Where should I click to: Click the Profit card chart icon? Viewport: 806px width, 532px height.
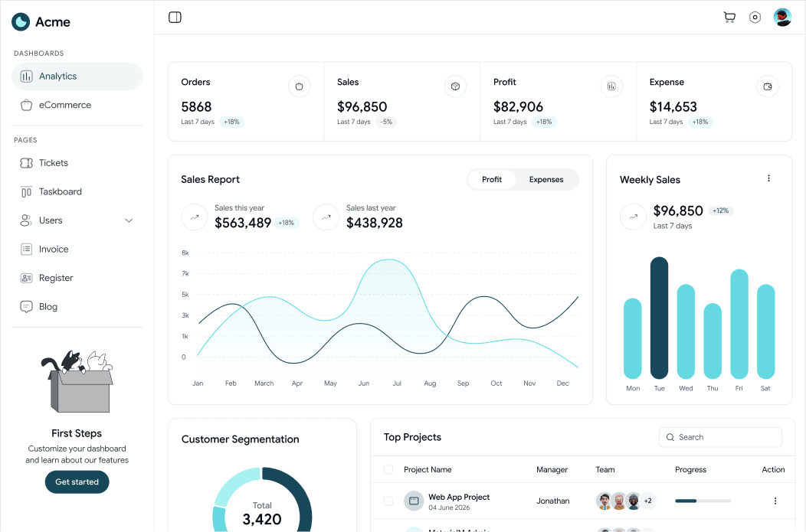[x=611, y=86]
